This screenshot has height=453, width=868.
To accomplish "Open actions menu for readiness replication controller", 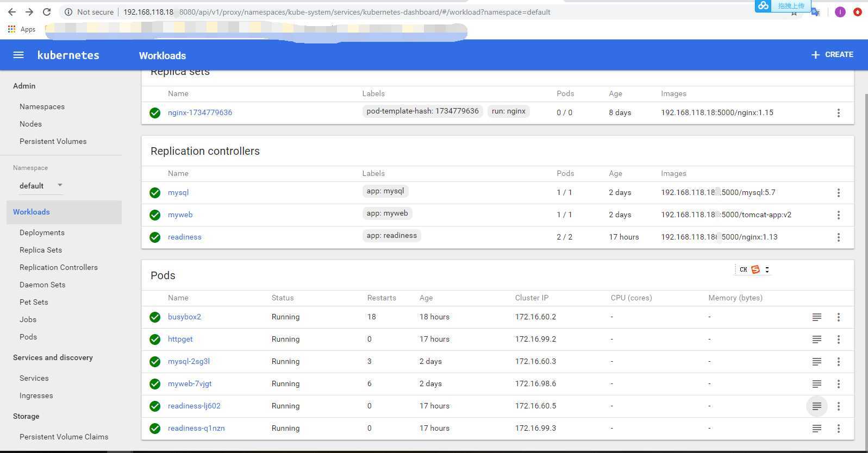I will pyautogui.click(x=839, y=237).
